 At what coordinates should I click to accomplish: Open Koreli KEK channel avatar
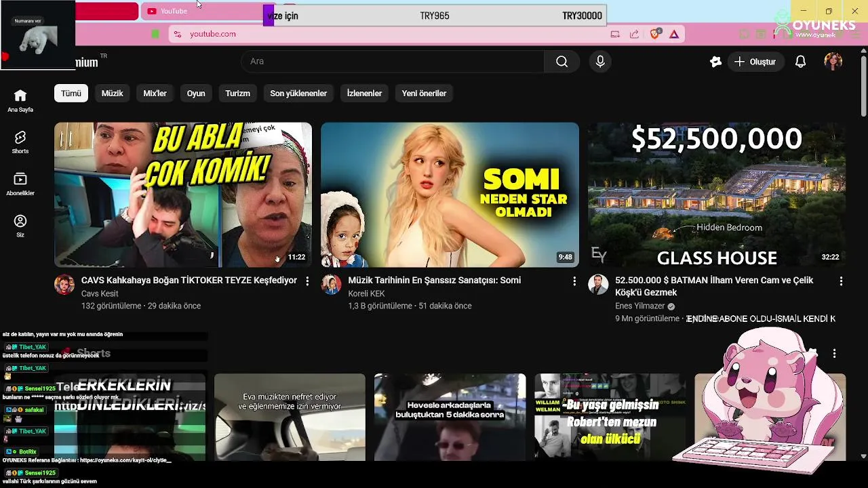tap(331, 284)
